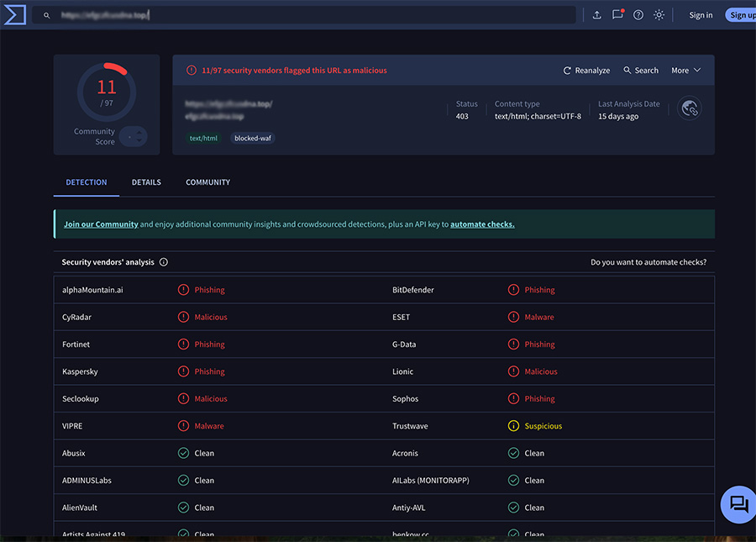Screen dimensions: 756x542
Task: Toggle the light/dark theme sun icon
Action: (x=659, y=15)
